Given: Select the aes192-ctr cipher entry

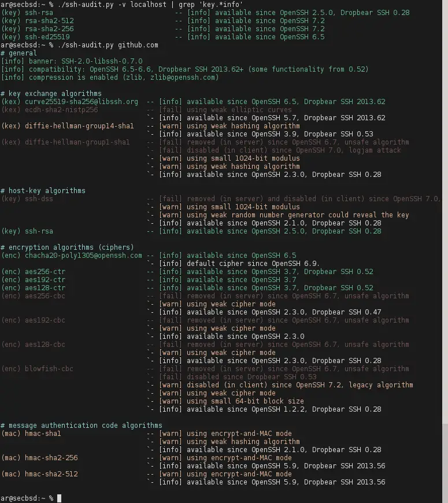Looking at the screenshot, I should (x=149, y=280).
